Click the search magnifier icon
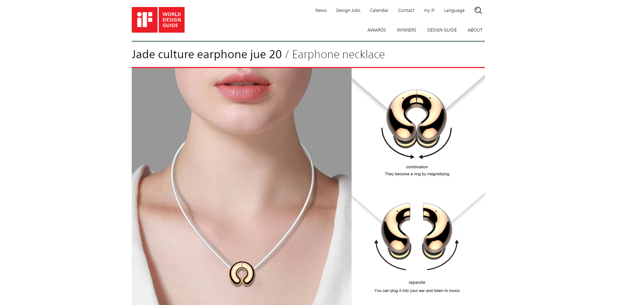The width and height of the screenshot is (644, 305). [x=478, y=11]
